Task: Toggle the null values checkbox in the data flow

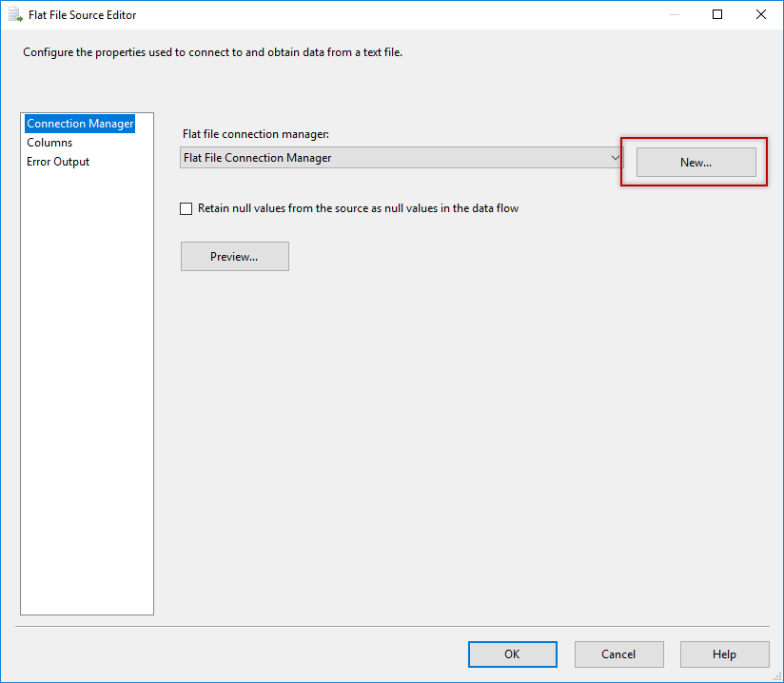Action: pos(186,208)
